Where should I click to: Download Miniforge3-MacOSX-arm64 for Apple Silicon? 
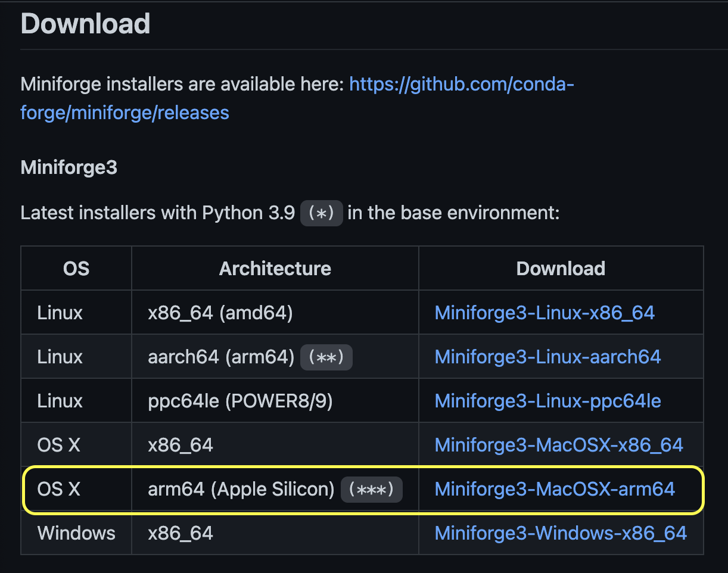point(555,489)
